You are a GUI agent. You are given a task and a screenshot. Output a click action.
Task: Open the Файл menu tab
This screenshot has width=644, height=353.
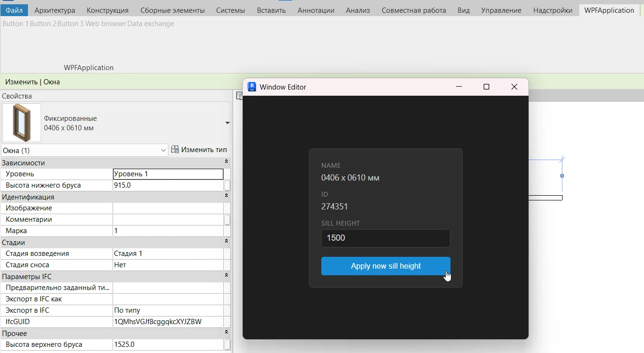[14, 10]
